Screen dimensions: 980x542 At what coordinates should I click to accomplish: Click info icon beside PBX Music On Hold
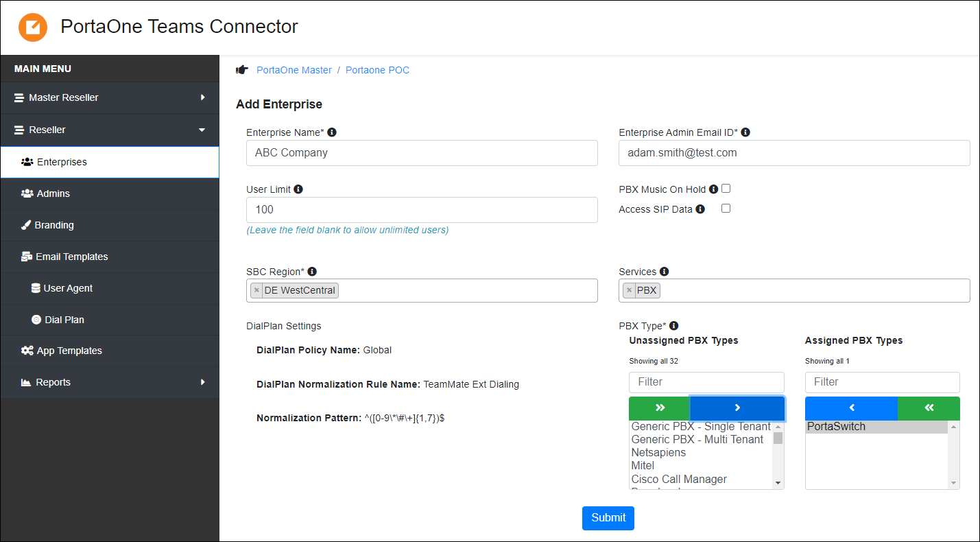click(x=713, y=189)
